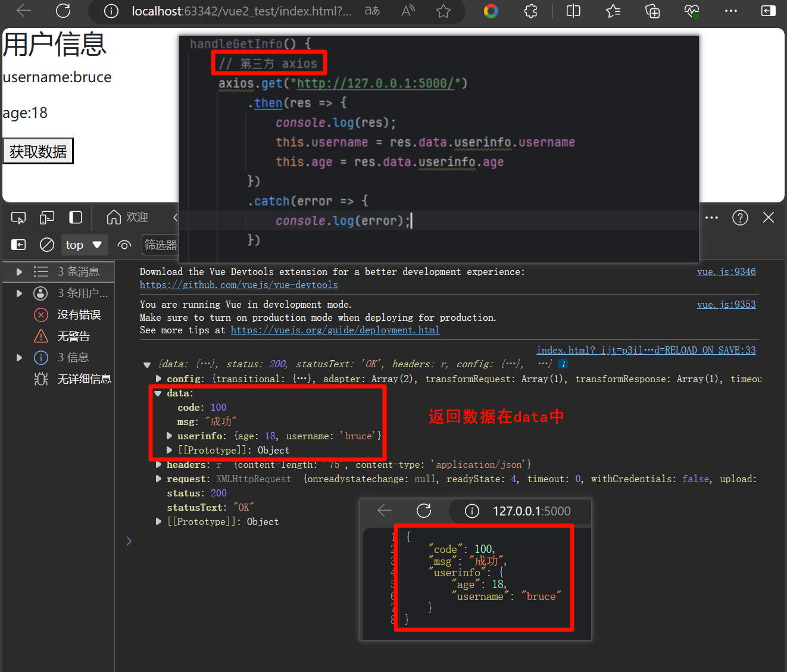The width and height of the screenshot is (787, 672).
Task: Click the object info badge icon
Action: tap(563, 364)
